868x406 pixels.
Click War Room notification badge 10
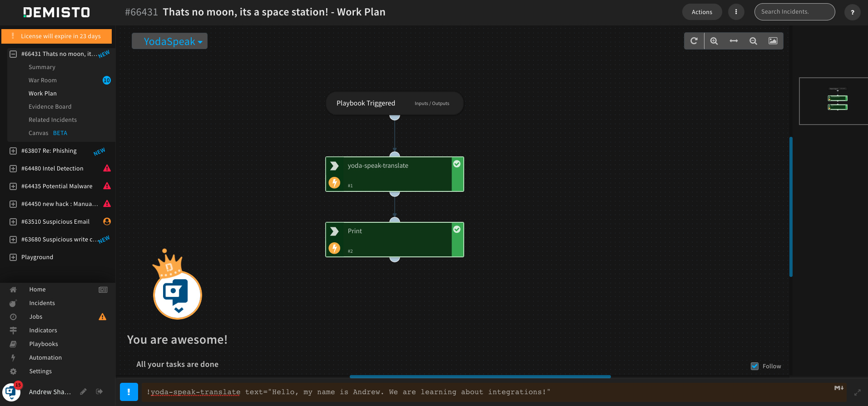(107, 80)
